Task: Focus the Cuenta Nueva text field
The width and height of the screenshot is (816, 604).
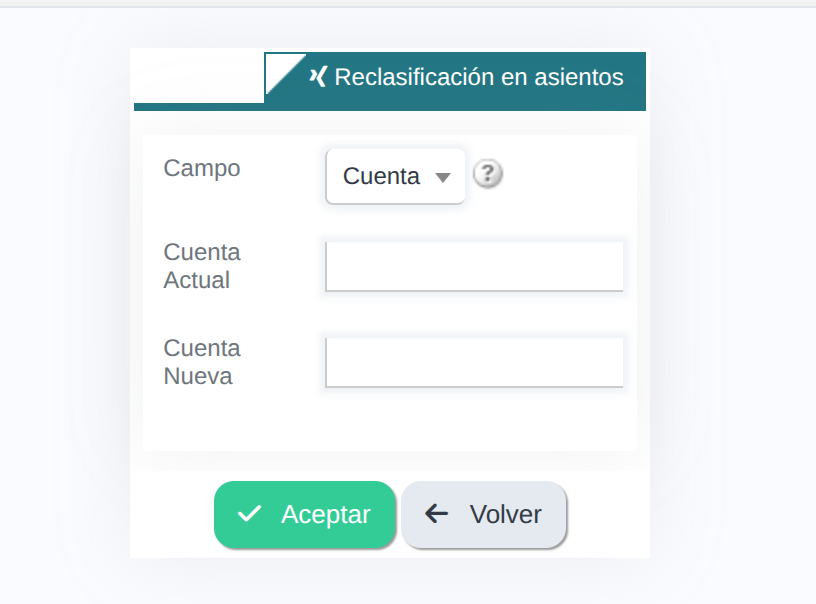Action: coord(475,363)
